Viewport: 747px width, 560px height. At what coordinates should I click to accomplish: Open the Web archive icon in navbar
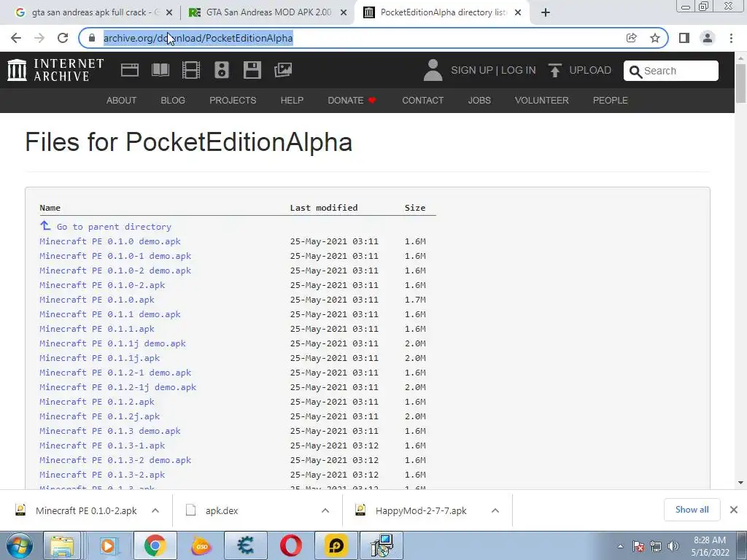pyautogui.click(x=130, y=70)
